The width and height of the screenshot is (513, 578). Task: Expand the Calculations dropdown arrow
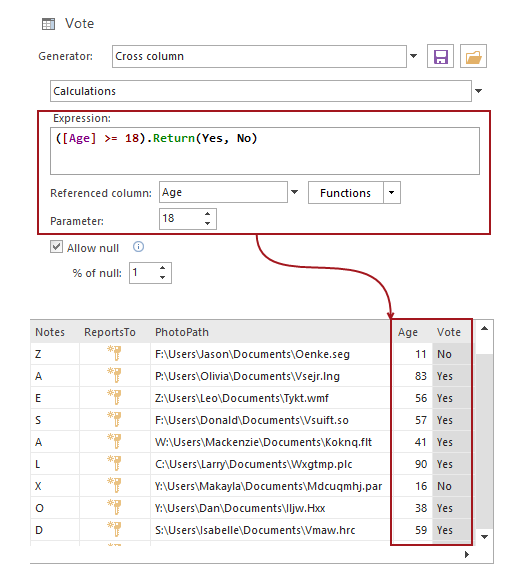(478, 91)
